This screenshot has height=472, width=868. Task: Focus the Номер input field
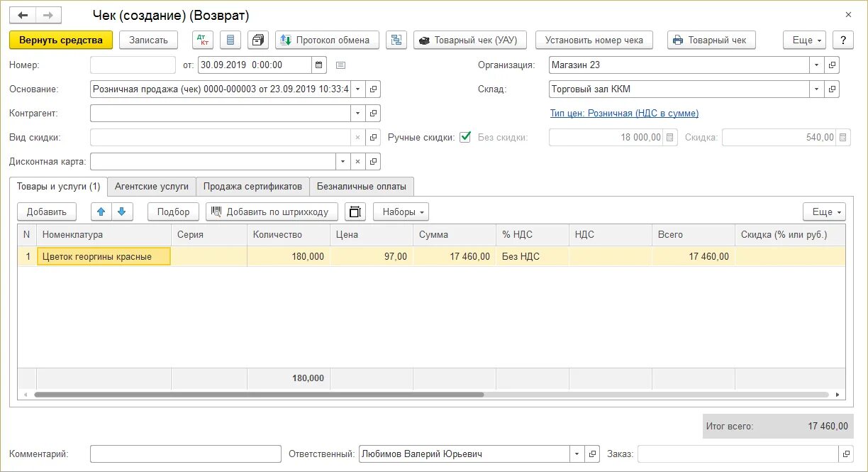133,65
